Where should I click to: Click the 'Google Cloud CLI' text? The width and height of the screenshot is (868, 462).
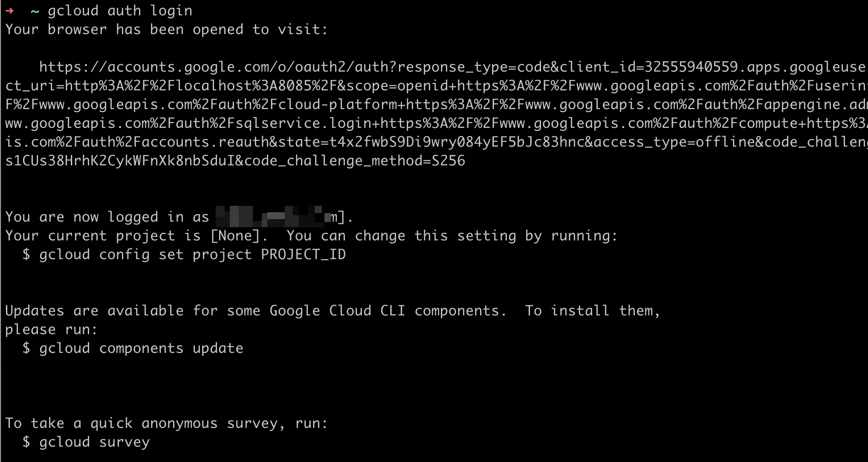coord(337,311)
